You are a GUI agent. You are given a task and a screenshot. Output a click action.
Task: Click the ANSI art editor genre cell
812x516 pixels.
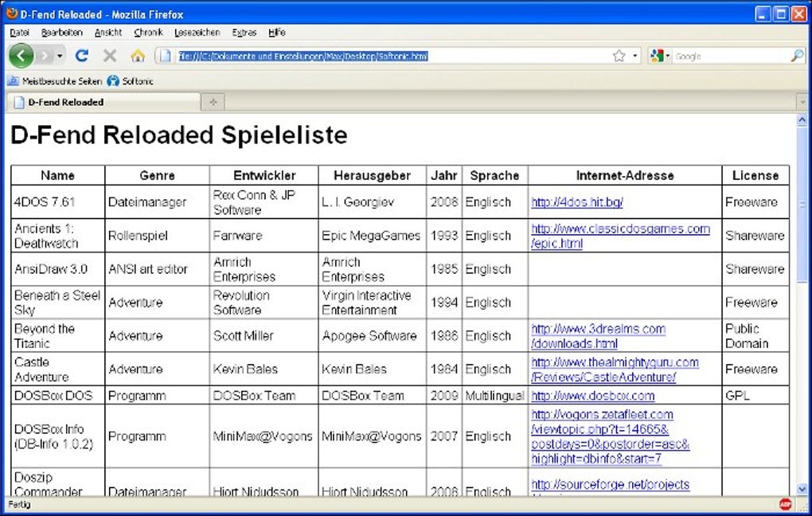pyautogui.click(x=157, y=269)
